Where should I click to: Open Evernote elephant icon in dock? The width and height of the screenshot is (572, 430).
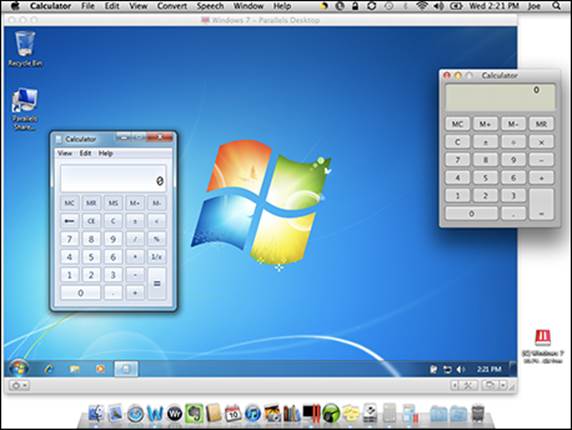click(194, 414)
